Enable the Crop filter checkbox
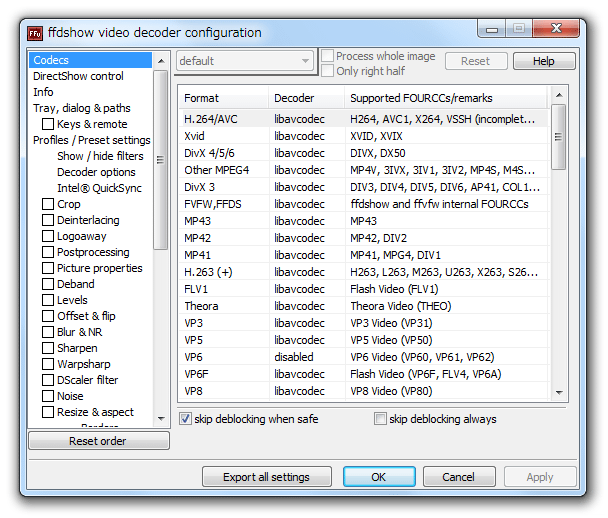Image resolution: width=608 pixels, height=518 pixels. (x=48, y=204)
